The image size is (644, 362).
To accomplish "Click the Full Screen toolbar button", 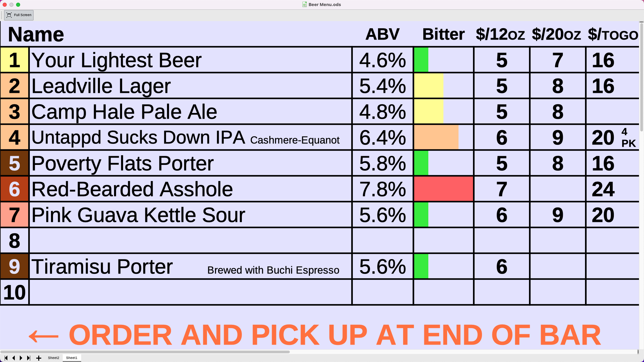I will coord(19,15).
